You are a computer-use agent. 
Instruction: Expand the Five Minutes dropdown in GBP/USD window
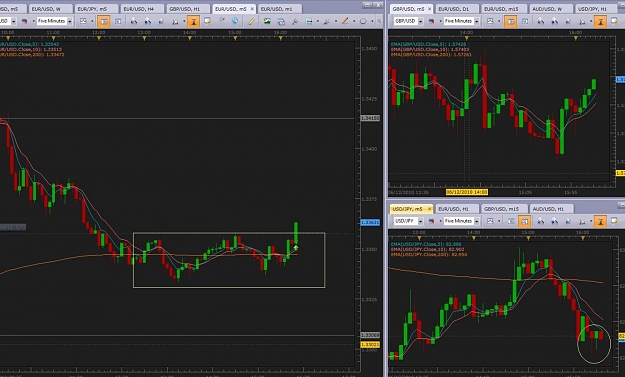click(x=476, y=21)
